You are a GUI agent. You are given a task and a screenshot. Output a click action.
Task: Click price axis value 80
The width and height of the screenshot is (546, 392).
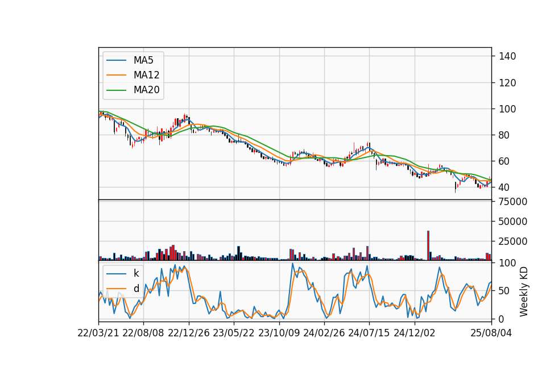pyautogui.click(x=504, y=135)
